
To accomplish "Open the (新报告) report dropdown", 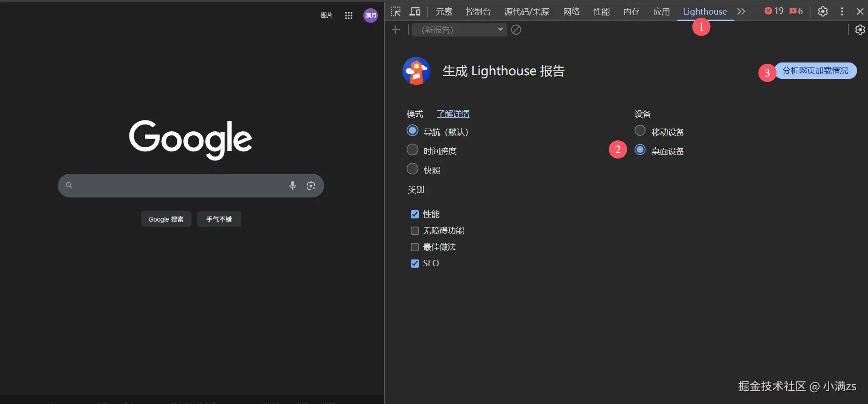I will (x=460, y=30).
